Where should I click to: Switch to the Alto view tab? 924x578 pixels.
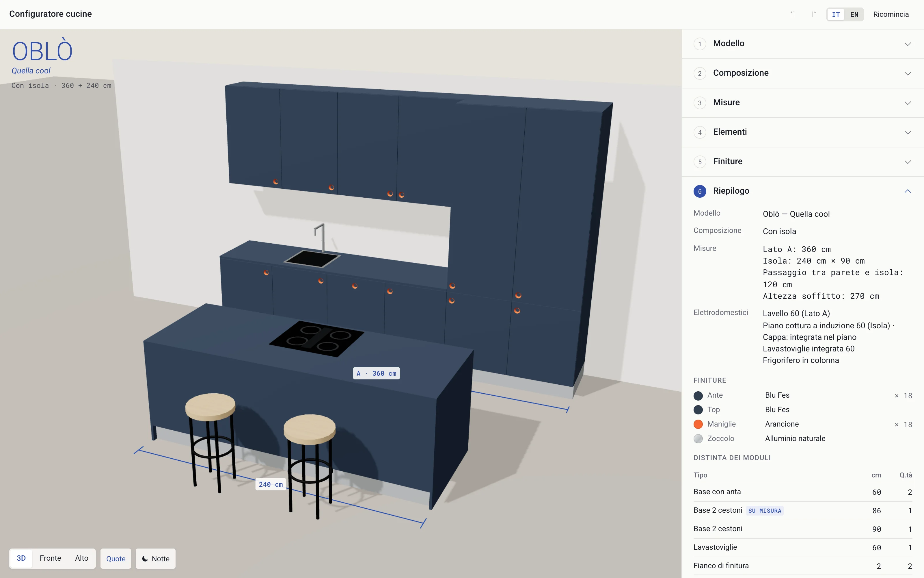click(x=82, y=558)
